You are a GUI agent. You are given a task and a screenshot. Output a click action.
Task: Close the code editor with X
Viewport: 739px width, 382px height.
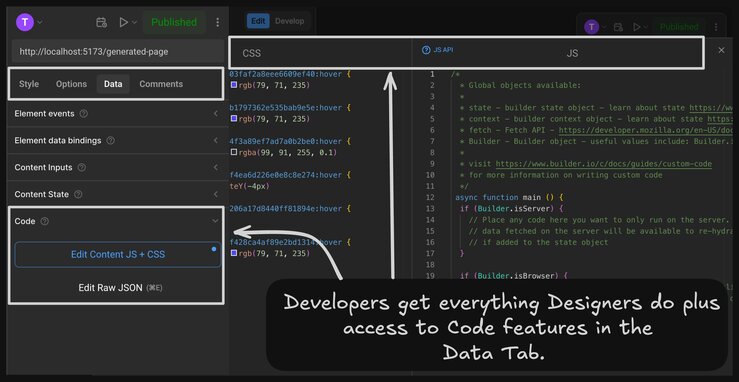coord(721,50)
